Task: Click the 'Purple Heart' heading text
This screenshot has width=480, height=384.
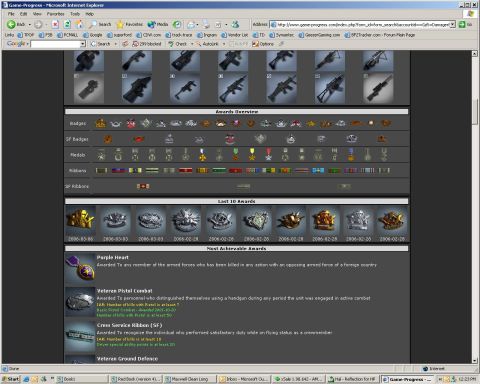Action: (113, 257)
